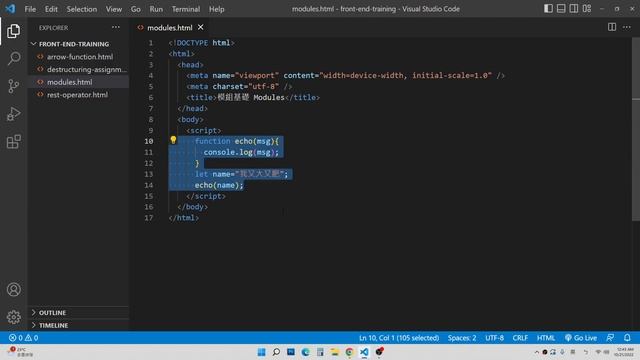Image resolution: width=640 pixels, height=360 pixels.
Task: Change language mode via HTML status item
Action: [546, 338]
